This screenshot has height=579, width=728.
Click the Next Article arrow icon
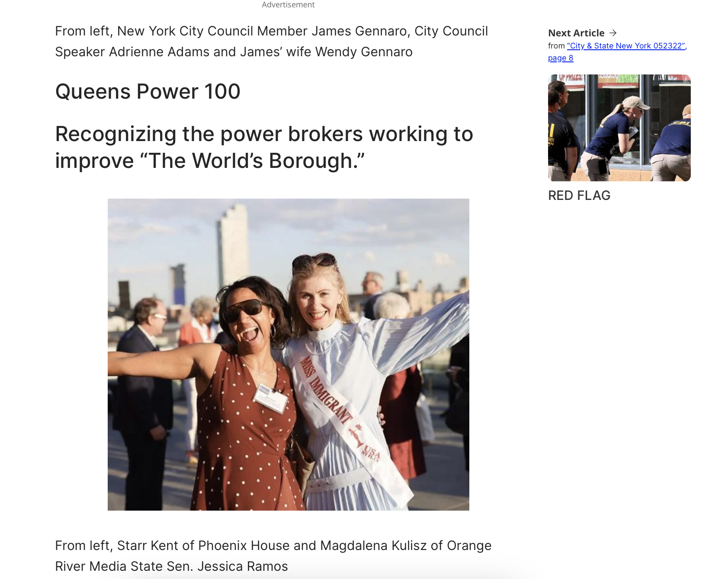point(613,33)
